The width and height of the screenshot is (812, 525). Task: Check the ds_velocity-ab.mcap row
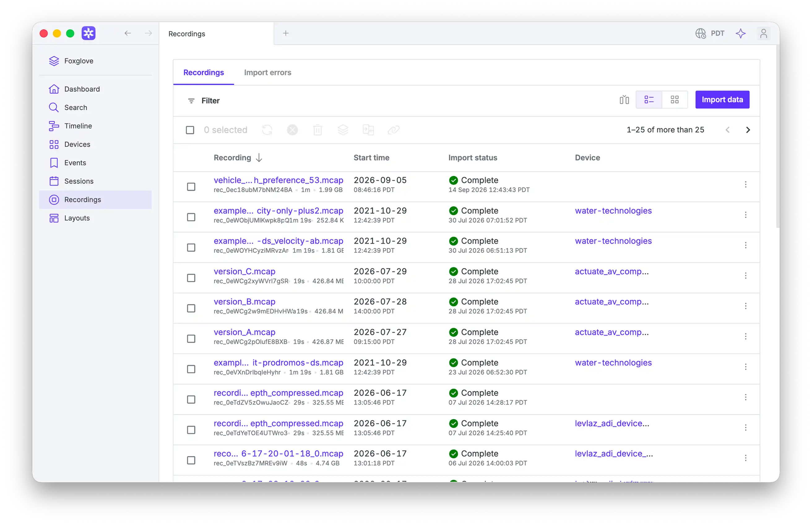(x=191, y=247)
